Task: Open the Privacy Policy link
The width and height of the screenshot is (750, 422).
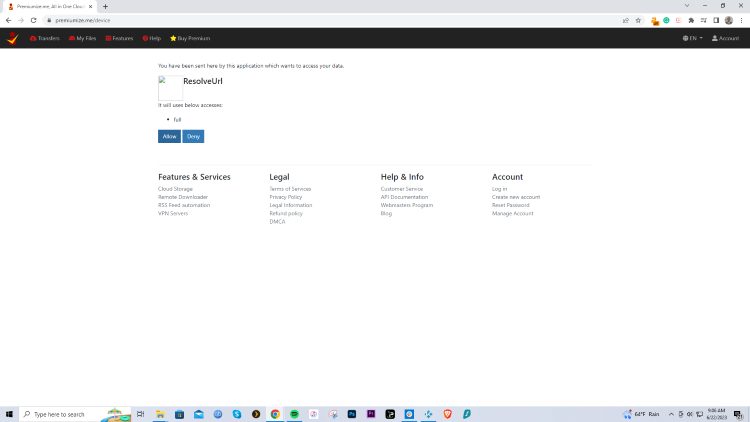Action: 286,197
